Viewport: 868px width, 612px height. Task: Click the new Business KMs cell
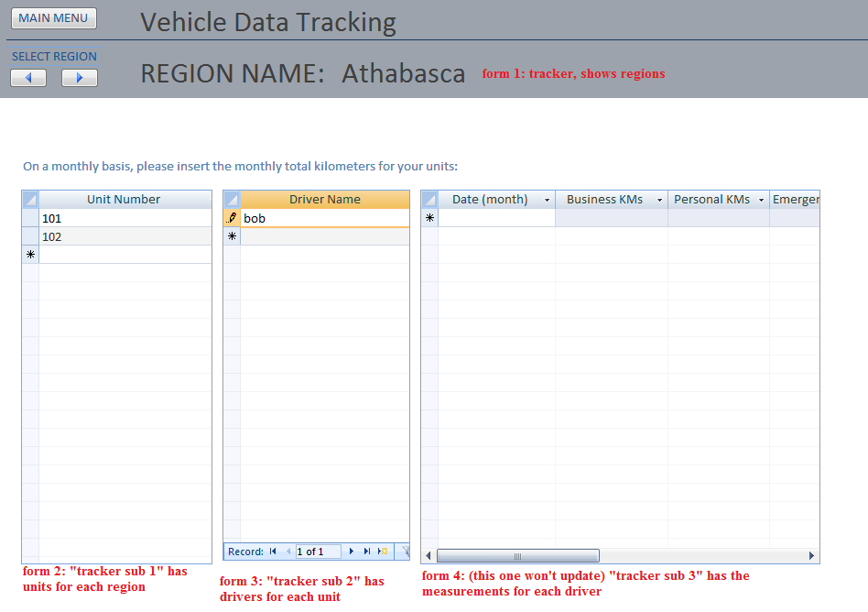point(612,218)
